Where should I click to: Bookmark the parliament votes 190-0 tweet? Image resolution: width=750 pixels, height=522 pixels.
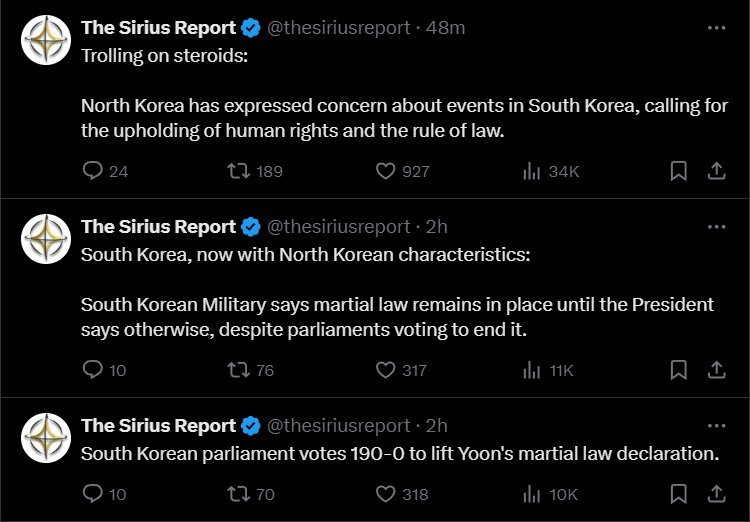(679, 494)
